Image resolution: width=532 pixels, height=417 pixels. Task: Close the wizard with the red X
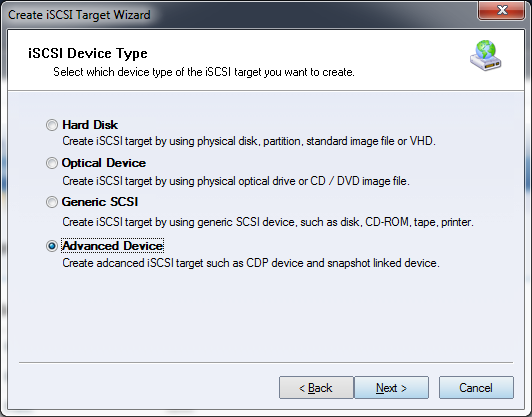pyautogui.click(x=502, y=11)
